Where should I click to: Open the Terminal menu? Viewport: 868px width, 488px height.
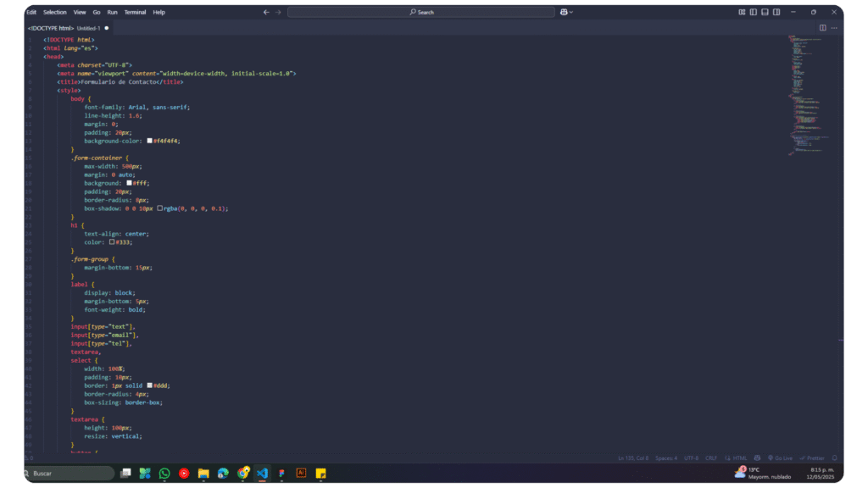(x=135, y=12)
